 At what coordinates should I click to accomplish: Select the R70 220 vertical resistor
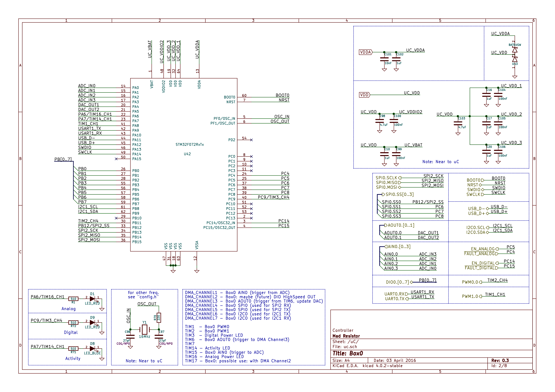tap(159, 318)
